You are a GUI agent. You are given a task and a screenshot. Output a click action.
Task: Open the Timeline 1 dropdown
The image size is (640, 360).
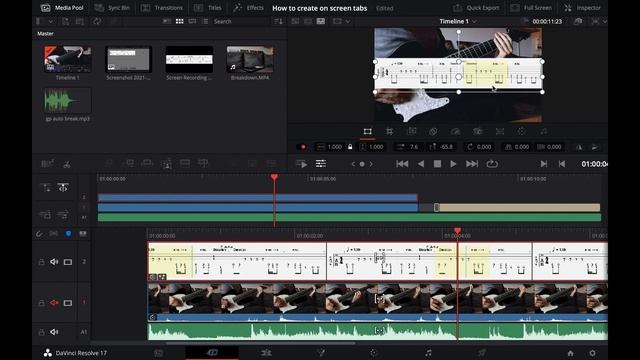(x=458, y=21)
